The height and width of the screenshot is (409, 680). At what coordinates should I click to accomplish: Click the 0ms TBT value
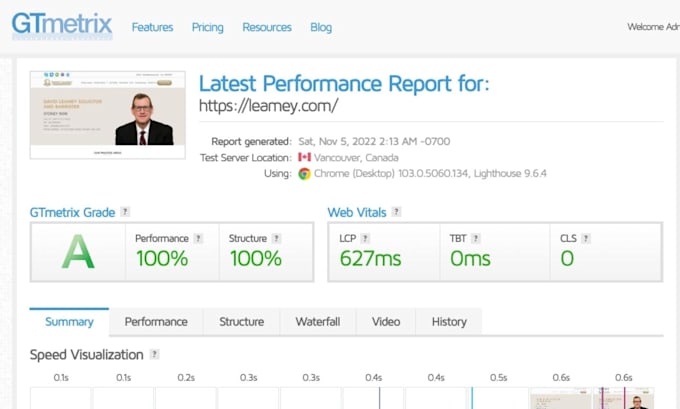pos(470,258)
